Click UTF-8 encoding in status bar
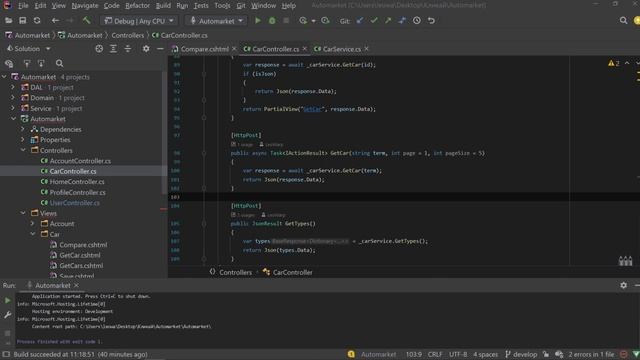This screenshot has width=640, height=360. point(458,354)
